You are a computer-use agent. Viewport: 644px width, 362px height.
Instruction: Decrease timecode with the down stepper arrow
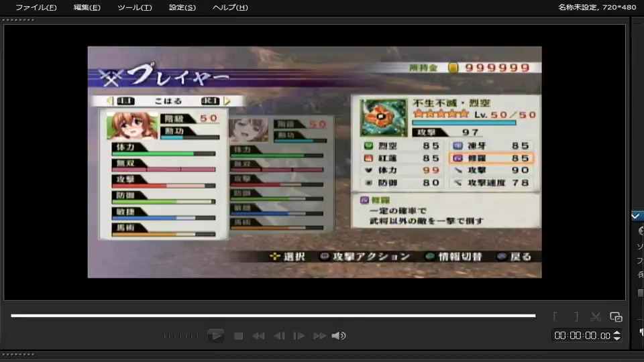pos(617,338)
